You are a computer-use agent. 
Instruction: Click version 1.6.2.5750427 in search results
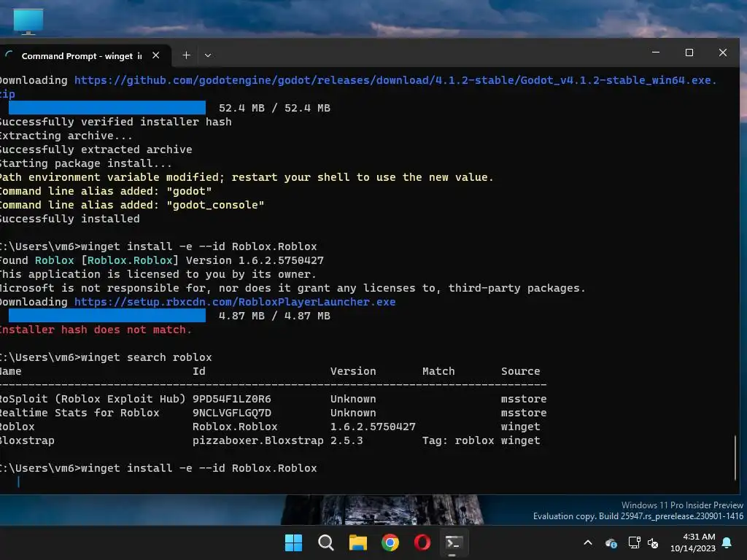(373, 427)
